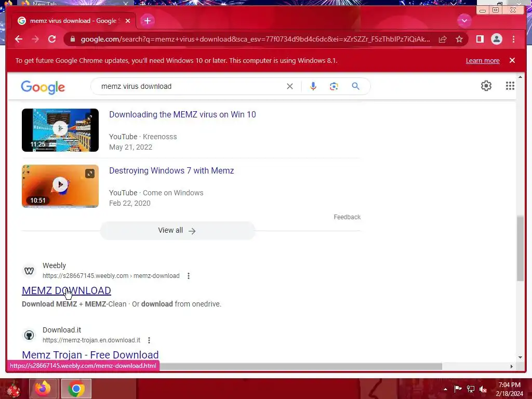Click the scrollbar down arrow

coord(520,357)
